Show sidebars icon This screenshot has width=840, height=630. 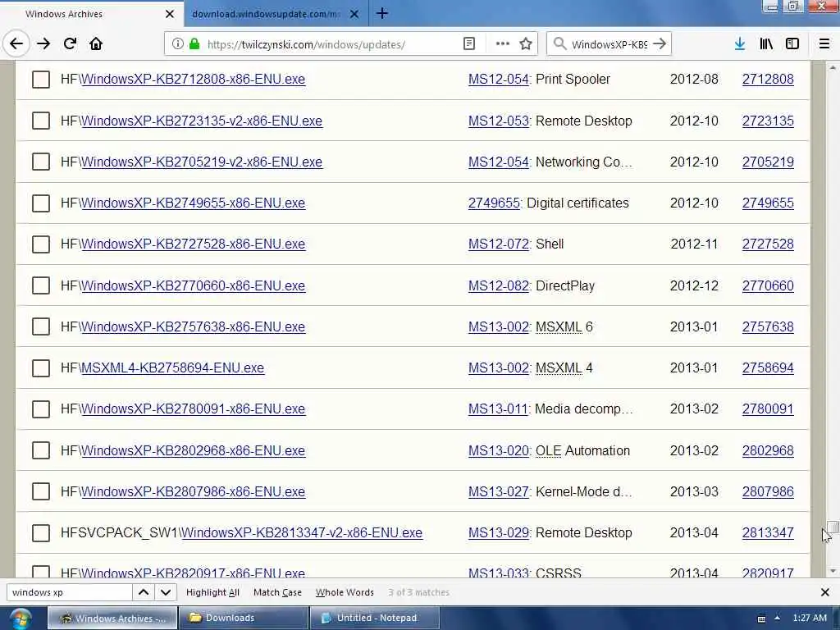[792, 44]
